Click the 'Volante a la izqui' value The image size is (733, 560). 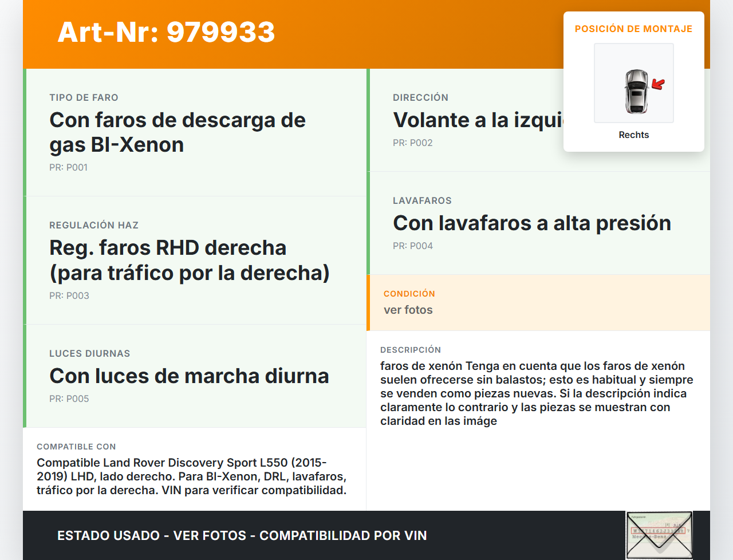pyautogui.click(x=478, y=120)
